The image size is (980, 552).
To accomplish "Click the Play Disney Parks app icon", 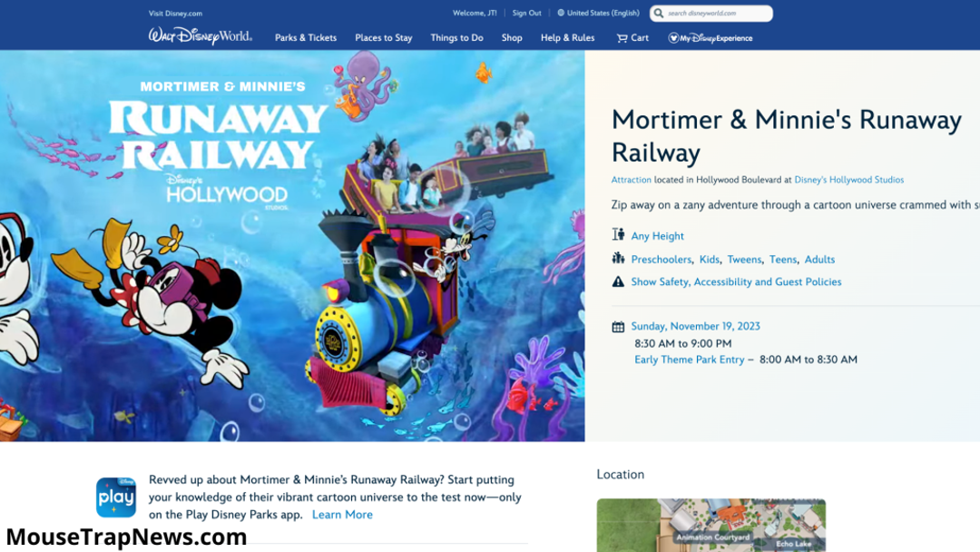I will pos(116,498).
